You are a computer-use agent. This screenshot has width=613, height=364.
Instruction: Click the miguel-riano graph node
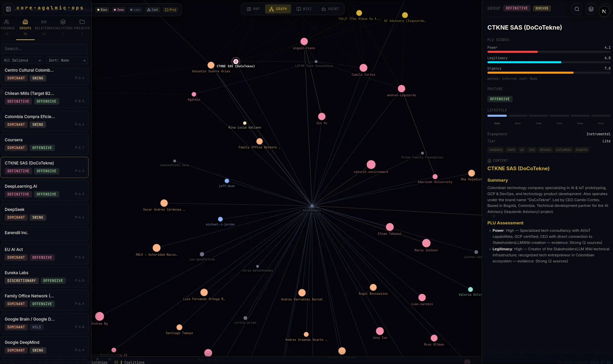pos(304,41)
